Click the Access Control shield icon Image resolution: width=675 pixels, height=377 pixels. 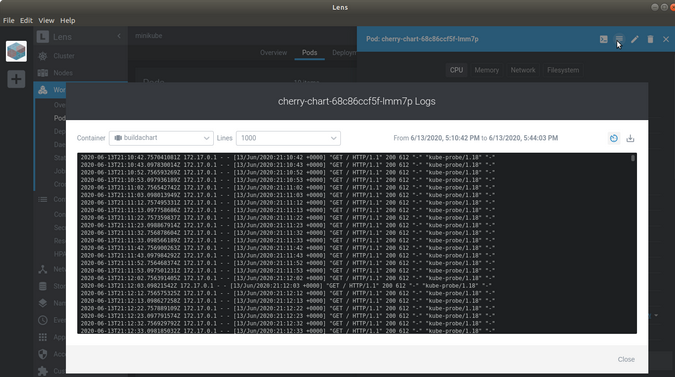[43, 354]
